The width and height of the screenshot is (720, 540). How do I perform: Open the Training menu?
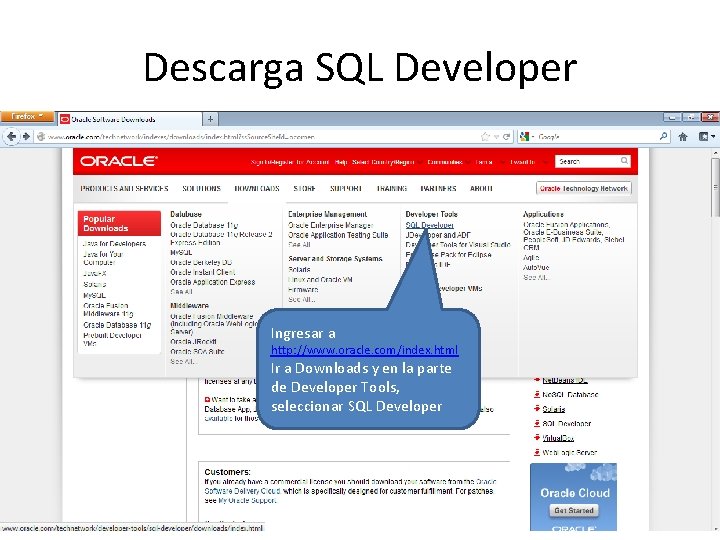392,188
